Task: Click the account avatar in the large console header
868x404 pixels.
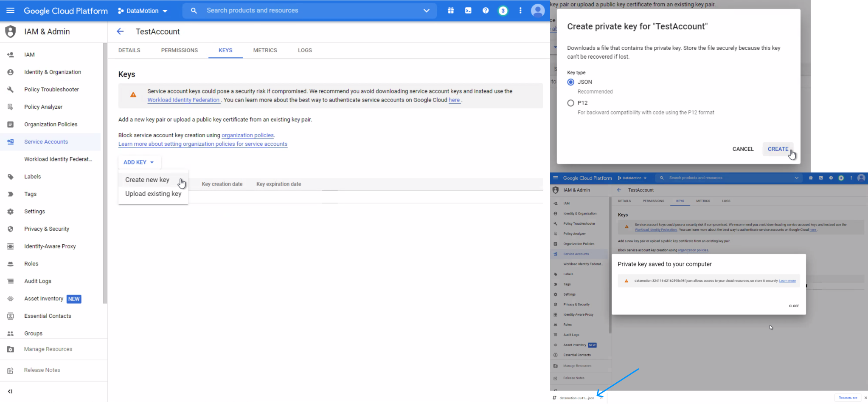Action: click(x=538, y=11)
